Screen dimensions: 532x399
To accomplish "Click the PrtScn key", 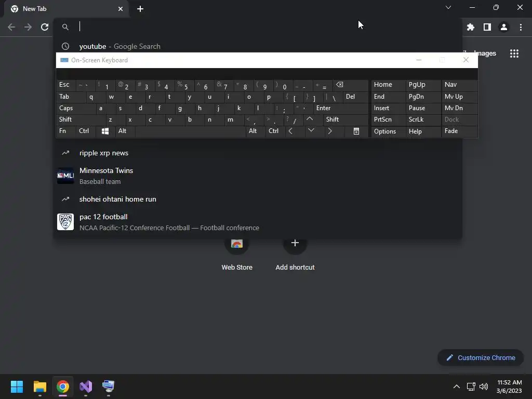I will [388, 120].
